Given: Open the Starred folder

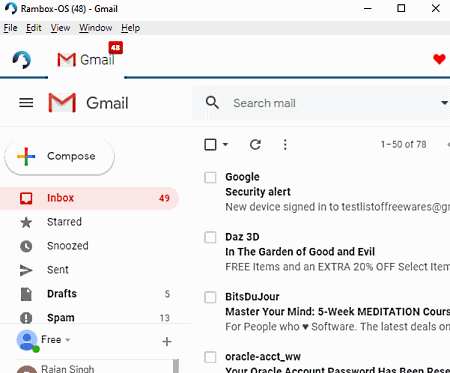Looking at the screenshot, I should tap(89, 222).
